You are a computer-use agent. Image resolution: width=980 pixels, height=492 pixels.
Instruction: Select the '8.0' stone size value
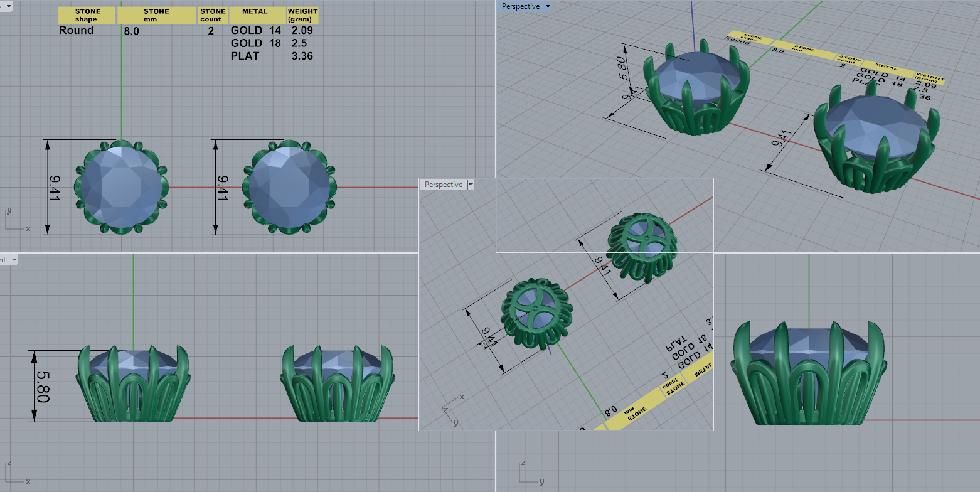coord(131,31)
